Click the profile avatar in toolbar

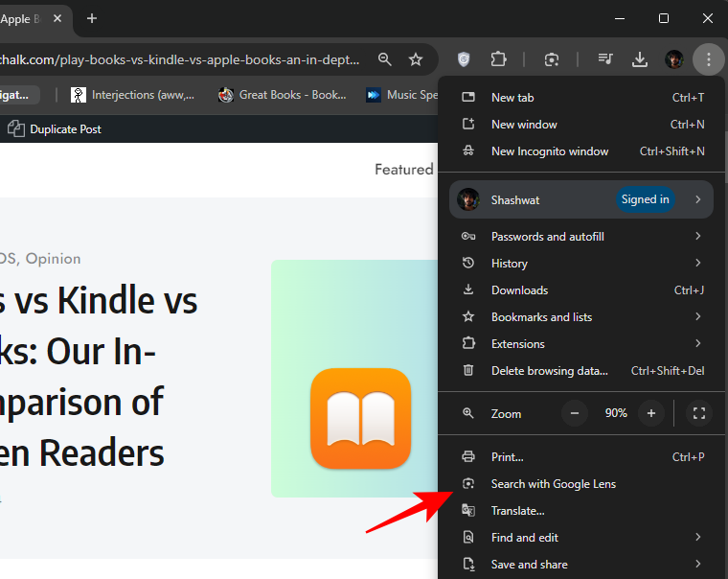674,59
